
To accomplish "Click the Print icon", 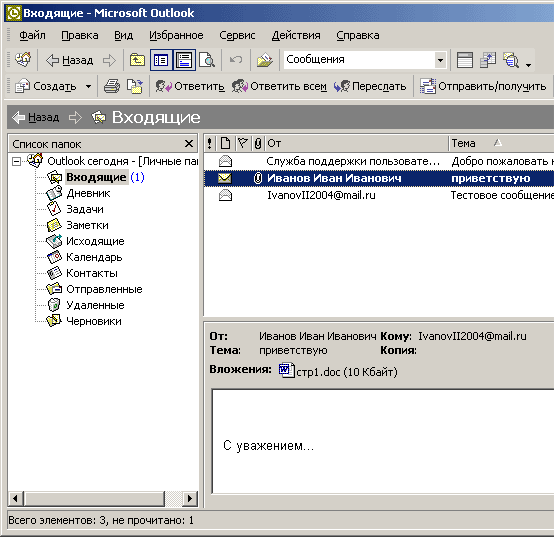I will pyautogui.click(x=112, y=86).
